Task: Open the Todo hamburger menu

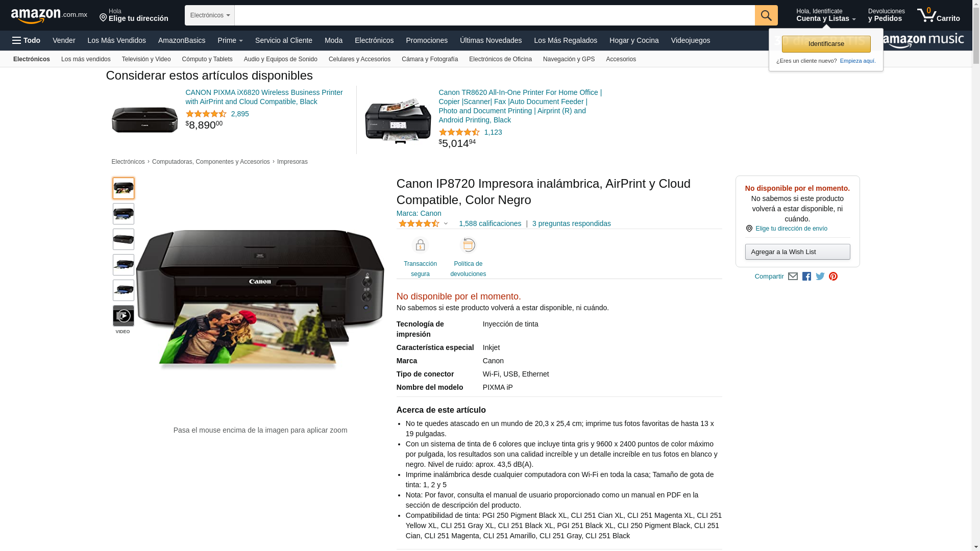Action: click(27, 40)
